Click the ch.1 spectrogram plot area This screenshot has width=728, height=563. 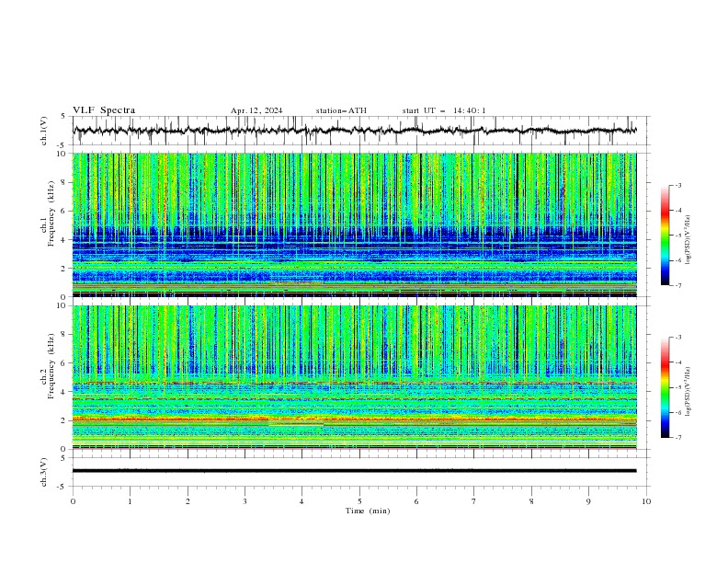(354, 224)
